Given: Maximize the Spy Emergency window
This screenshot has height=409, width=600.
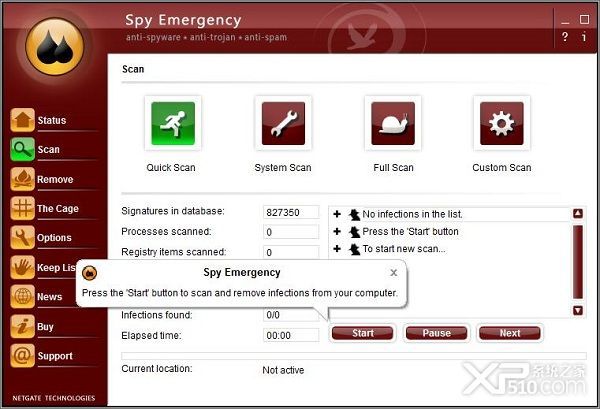Looking at the screenshot, I should [584, 20].
